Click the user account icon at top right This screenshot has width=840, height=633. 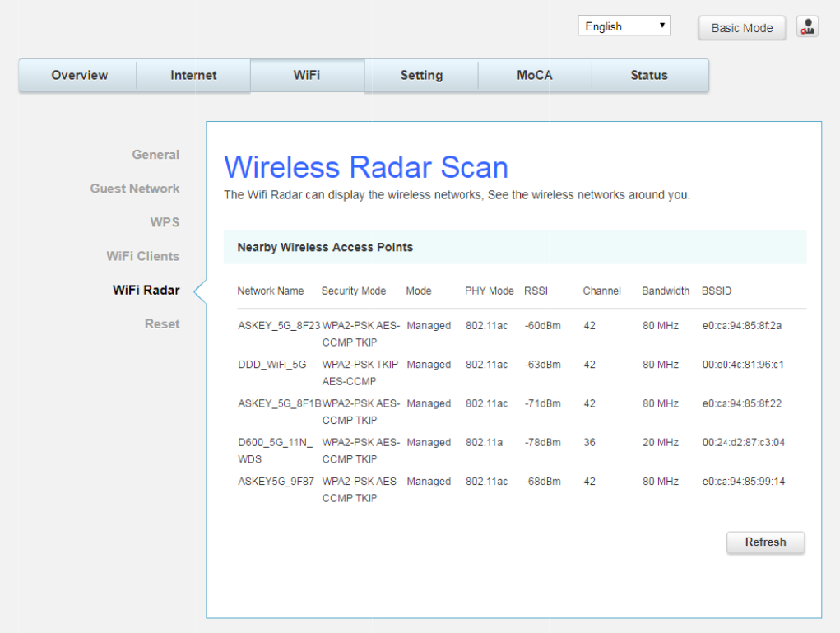[x=807, y=27]
